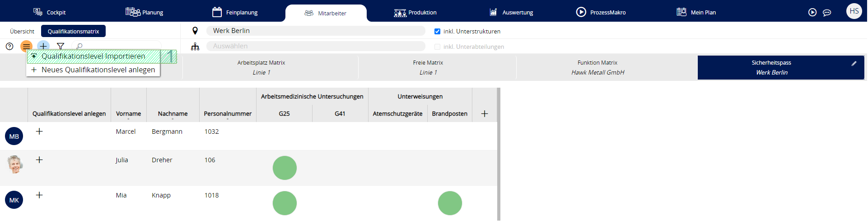The image size is (868, 221).
Task: Switch to the Feinplanung tab
Action: click(x=235, y=13)
